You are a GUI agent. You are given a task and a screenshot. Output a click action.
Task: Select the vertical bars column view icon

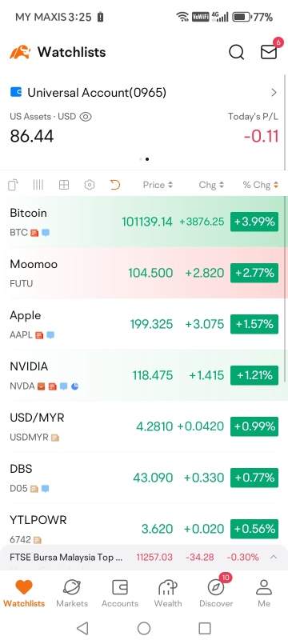pos(38,186)
